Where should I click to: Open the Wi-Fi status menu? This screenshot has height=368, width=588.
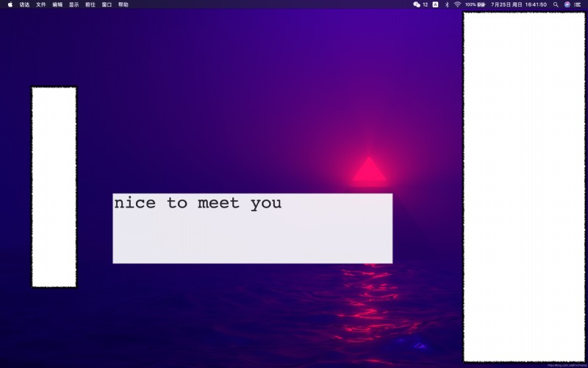tap(457, 4)
